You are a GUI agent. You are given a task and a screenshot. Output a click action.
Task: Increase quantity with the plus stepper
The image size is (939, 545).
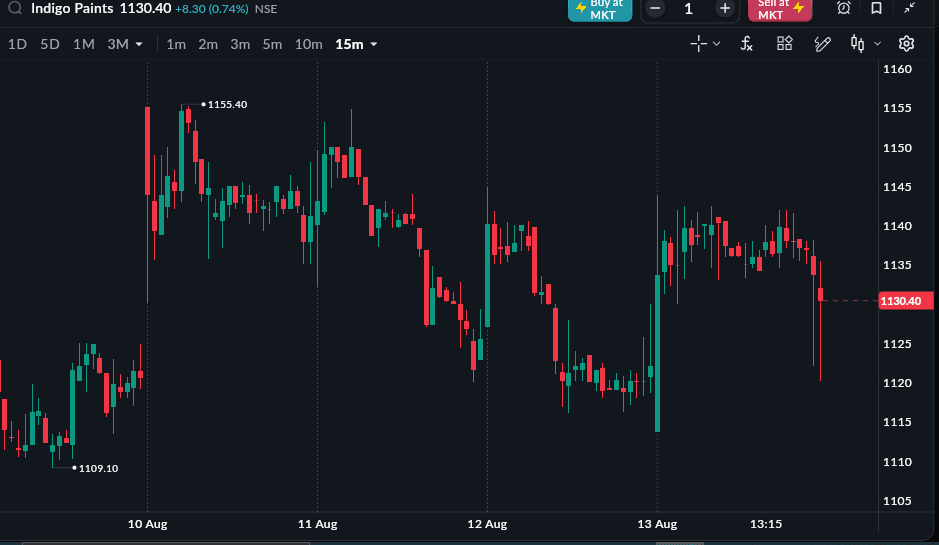(725, 8)
